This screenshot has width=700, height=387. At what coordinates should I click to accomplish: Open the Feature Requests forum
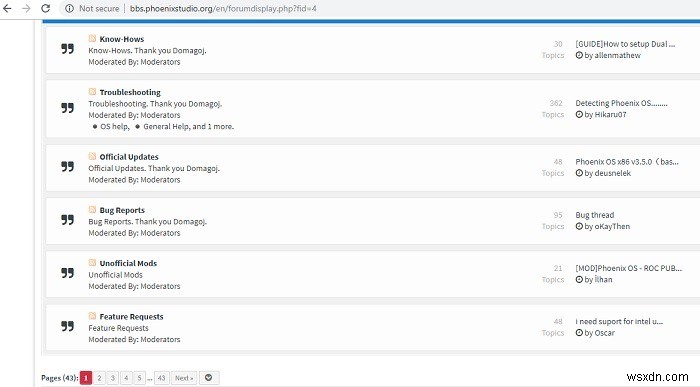[131, 316]
